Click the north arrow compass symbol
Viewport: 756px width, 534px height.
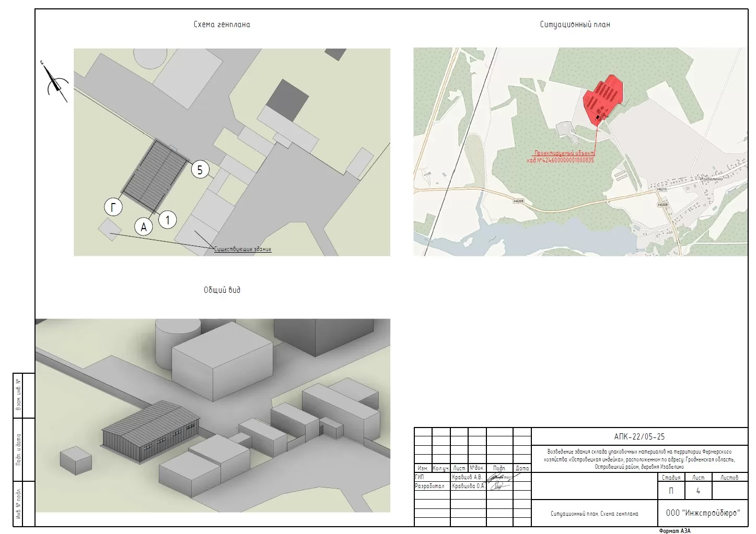[x=55, y=82]
